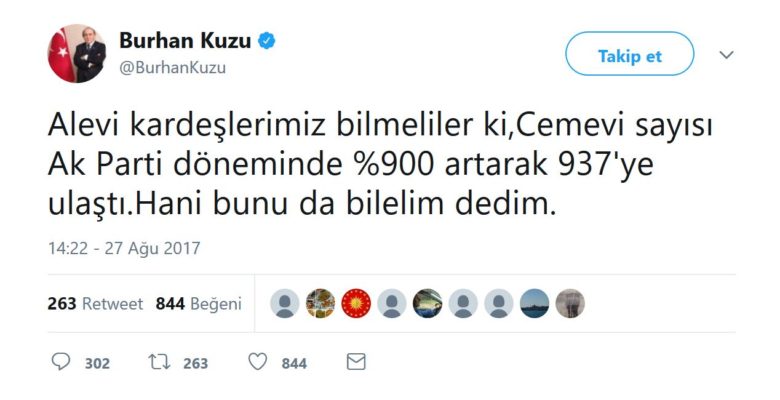Expand the tweet options chevron menu
The width and height of the screenshot is (780, 400).
(727, 54)
